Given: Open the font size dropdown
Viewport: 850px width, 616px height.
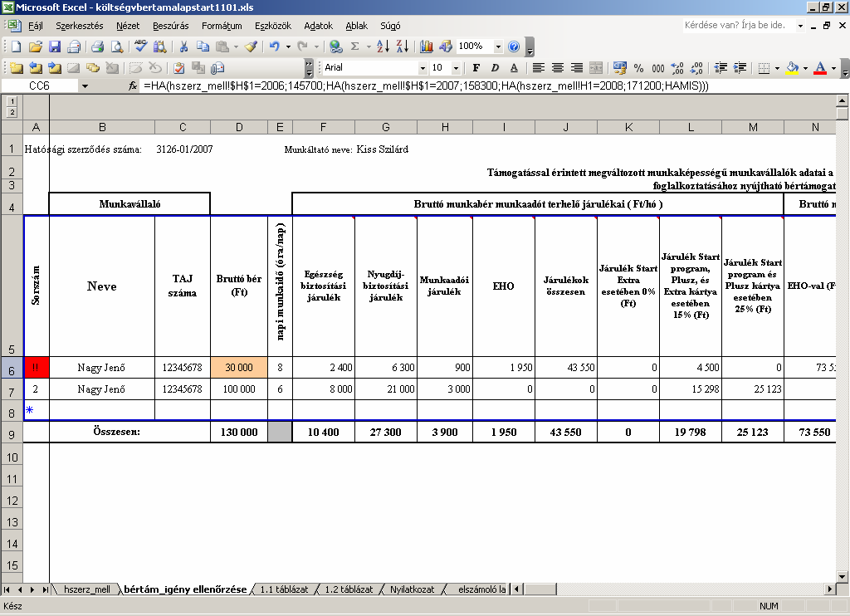Looking at the screenshot, I should 456,68.
